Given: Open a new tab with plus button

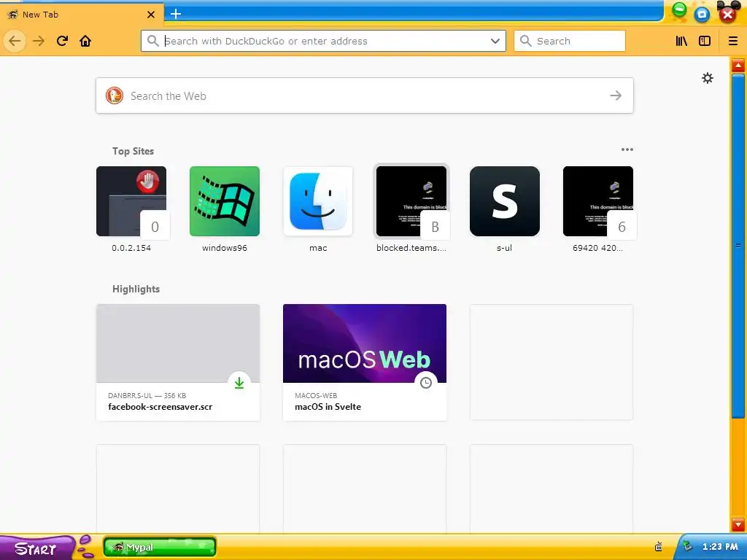Looking at the screenshot, I should pyautogui.click(x=176, y=14).
